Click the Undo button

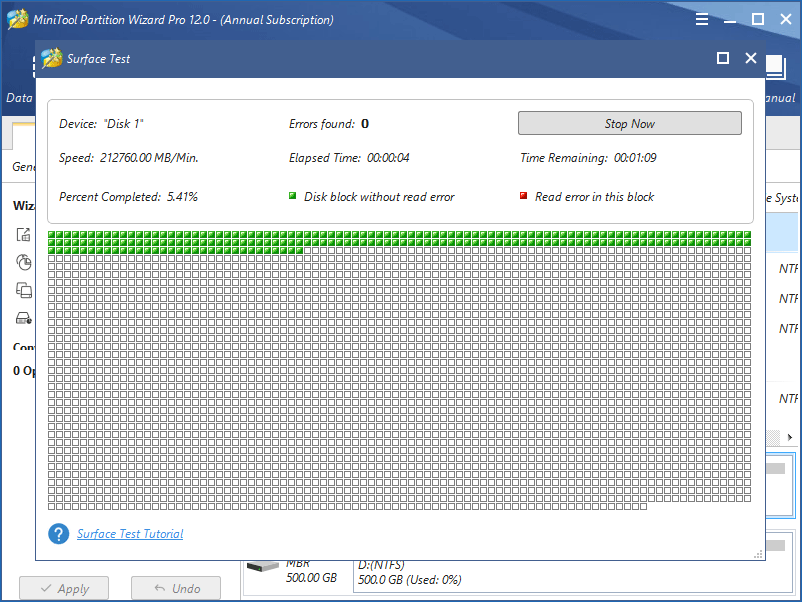[176, 588]
